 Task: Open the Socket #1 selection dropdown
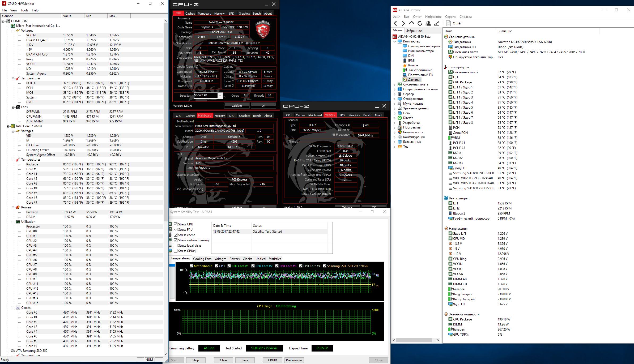[220, 96]
